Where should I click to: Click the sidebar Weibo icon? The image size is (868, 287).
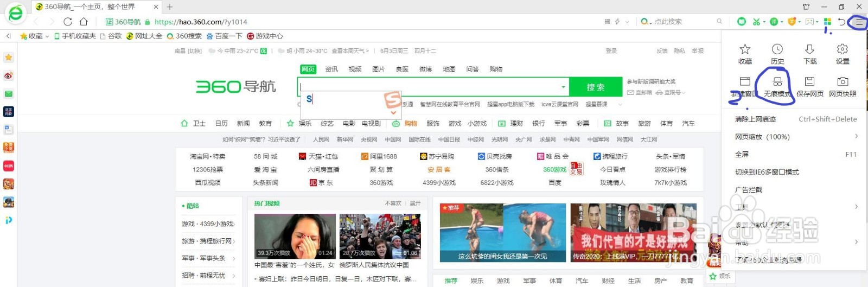(8, 75)
